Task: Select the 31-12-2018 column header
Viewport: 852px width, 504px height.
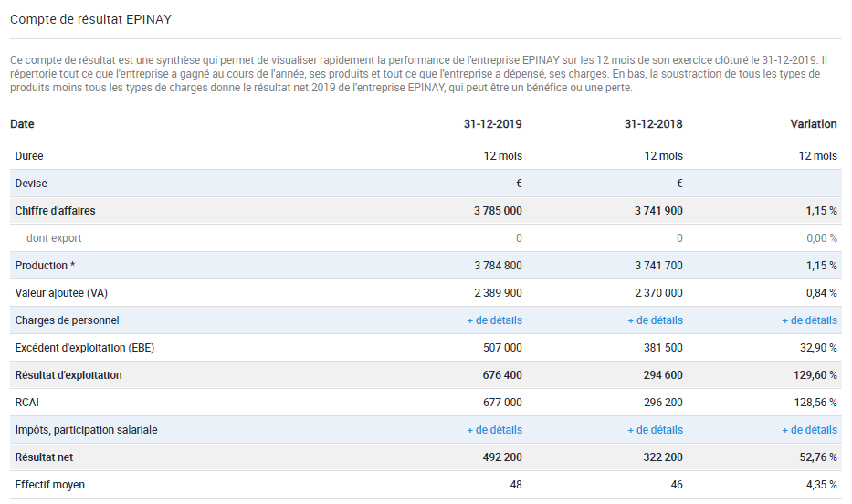Action: pyautogui.click(x=654, y=124)
